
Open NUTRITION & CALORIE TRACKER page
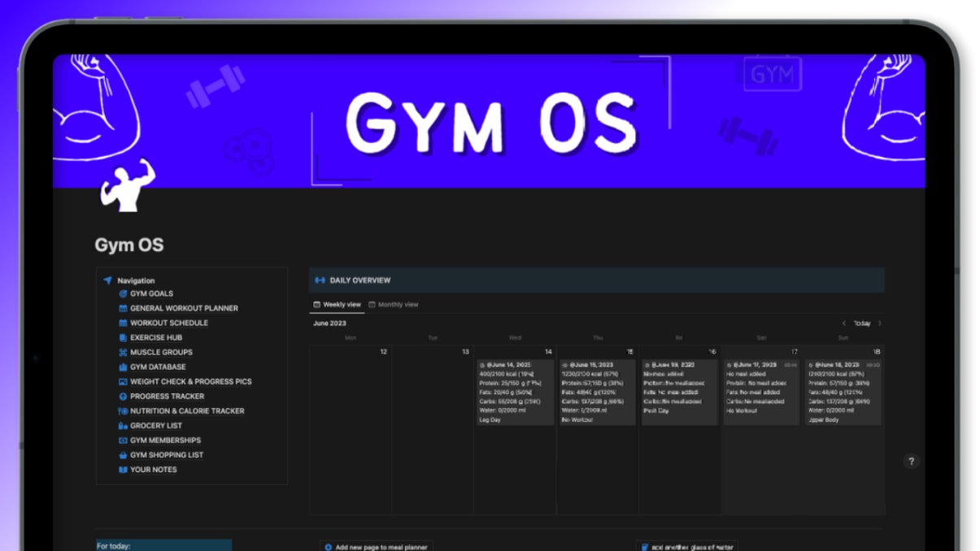pyautogui.click(x=187, y=411)
